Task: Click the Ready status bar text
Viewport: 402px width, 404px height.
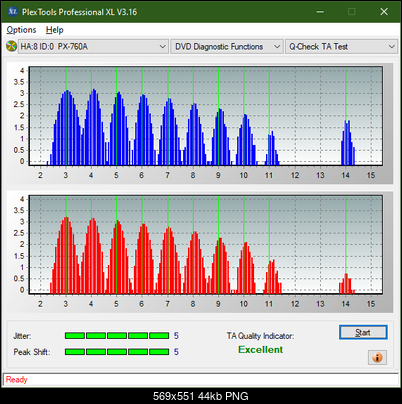Action: point(16,380)
